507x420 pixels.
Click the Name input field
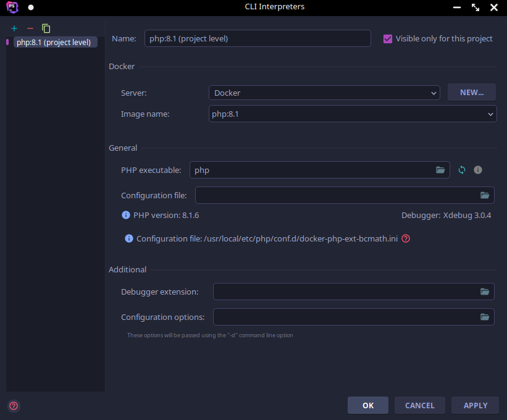(258, 38)
